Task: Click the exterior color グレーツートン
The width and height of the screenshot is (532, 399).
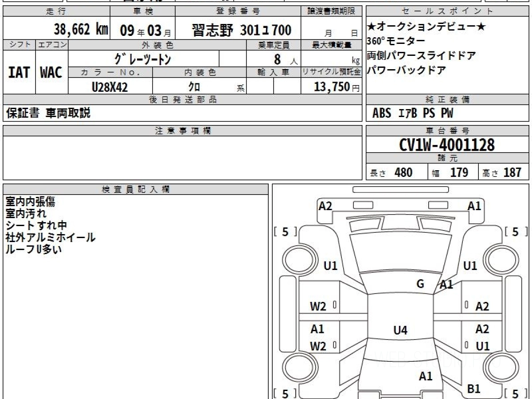Action: pyautogui.click(x=143, y=59)
